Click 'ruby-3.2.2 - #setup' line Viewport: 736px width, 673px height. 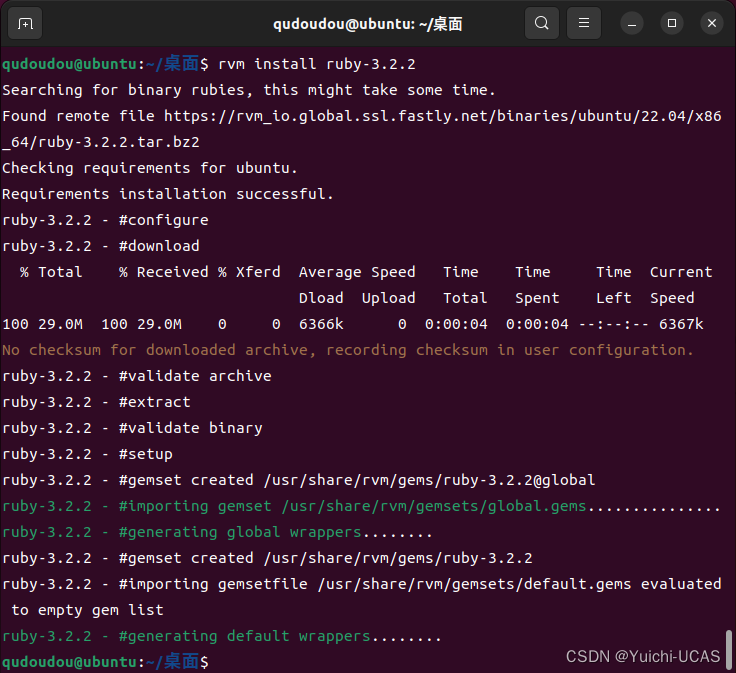(x=87, y=454)
